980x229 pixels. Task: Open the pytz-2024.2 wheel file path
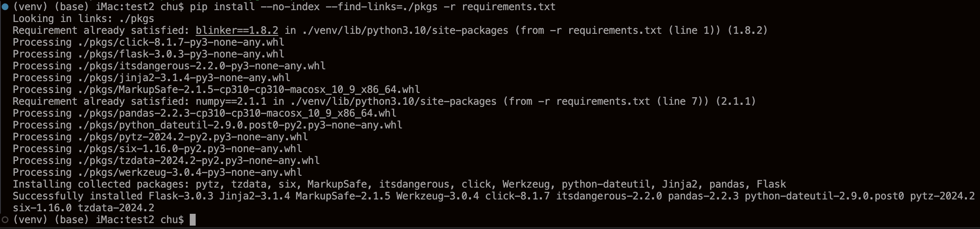coord(193,137)
